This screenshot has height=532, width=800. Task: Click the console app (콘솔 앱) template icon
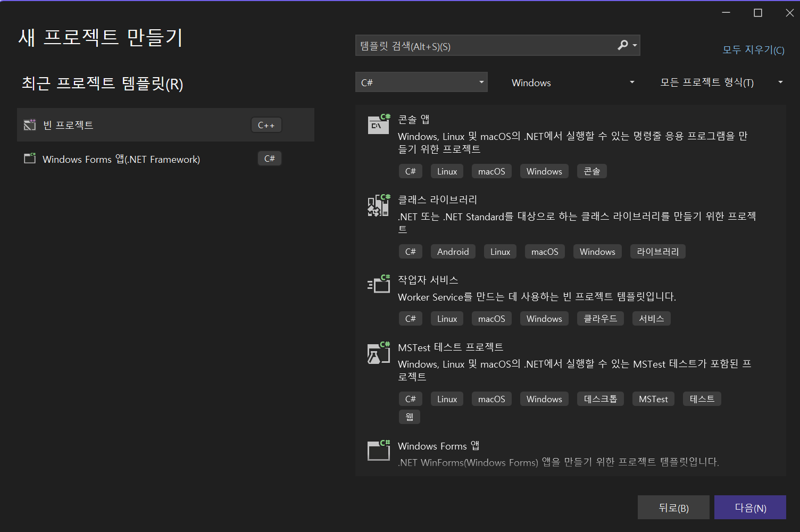(379, 124)
